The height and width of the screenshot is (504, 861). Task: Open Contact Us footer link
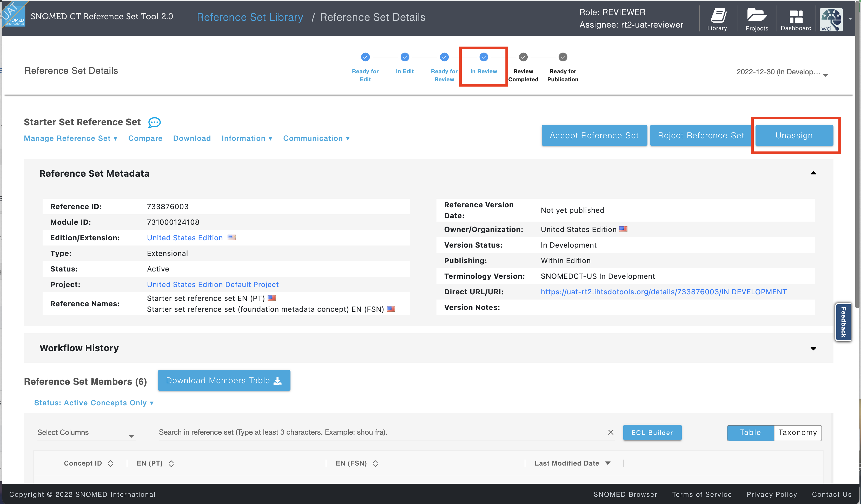click(832, 494)
